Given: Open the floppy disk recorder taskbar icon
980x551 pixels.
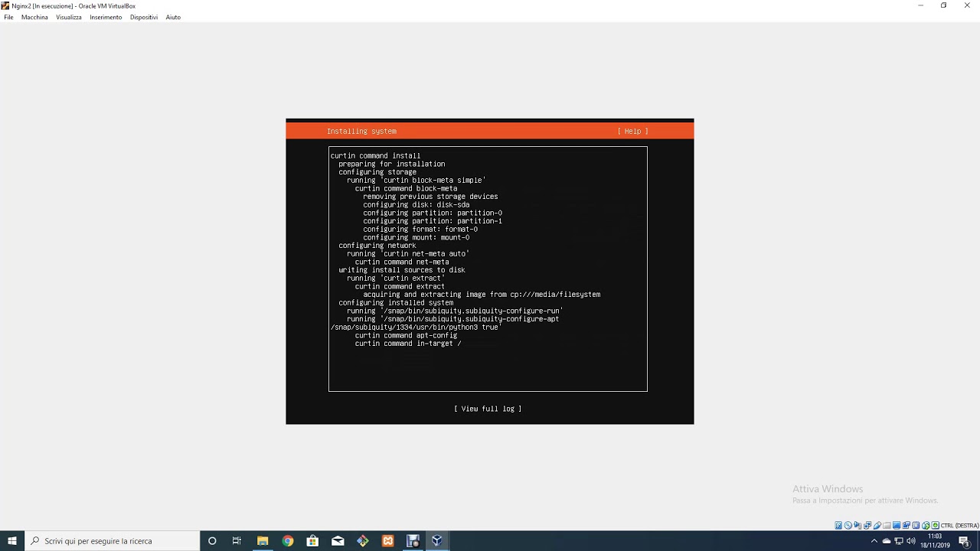Looking at the screenshot, I should click(x=413, y=541).
